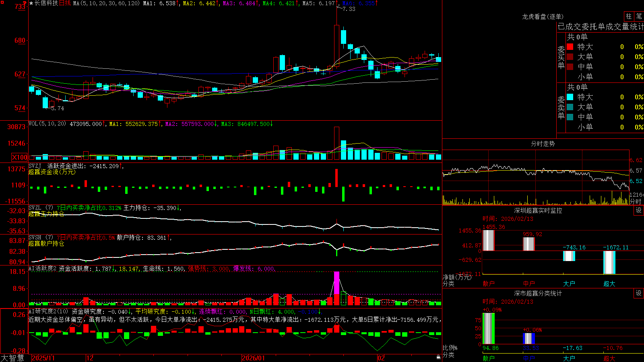Click the red 特大 buy order swatch
This screenshot has width=644, height=362.
(x=570, y=47)
